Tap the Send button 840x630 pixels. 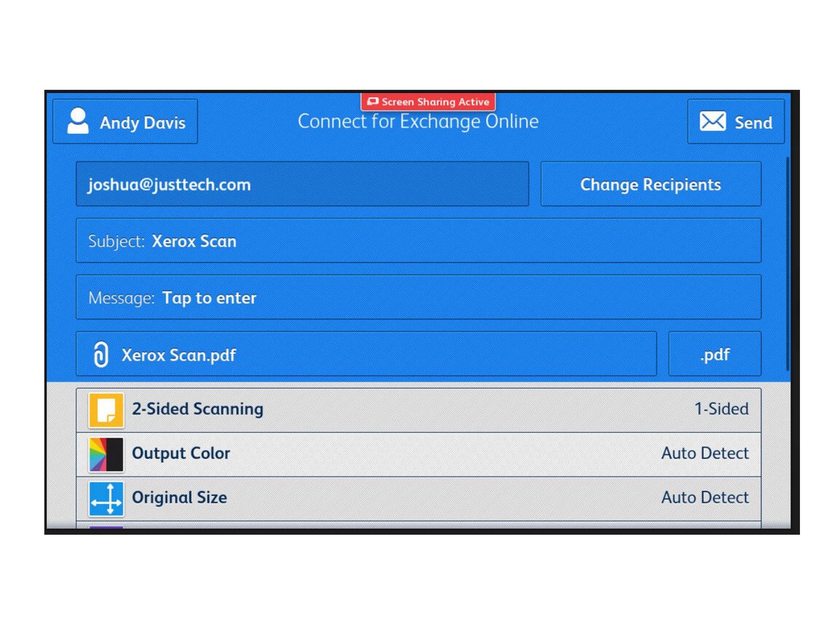[x=752, y=122]
